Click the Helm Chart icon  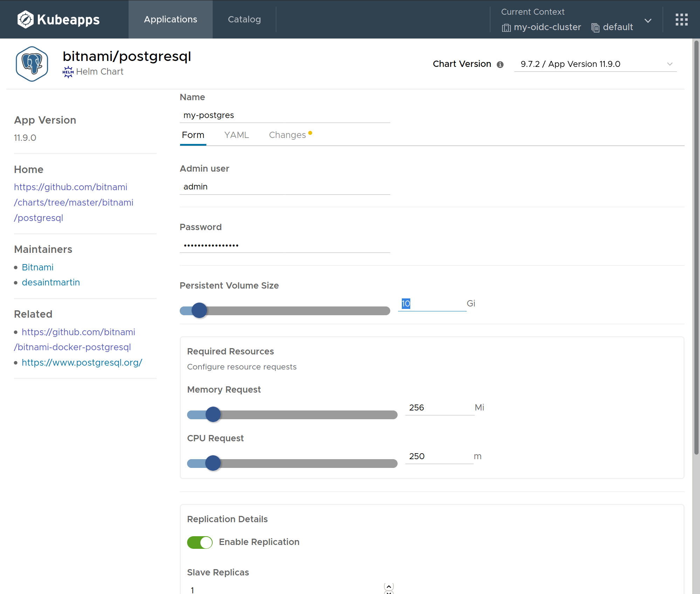(69, 71)
